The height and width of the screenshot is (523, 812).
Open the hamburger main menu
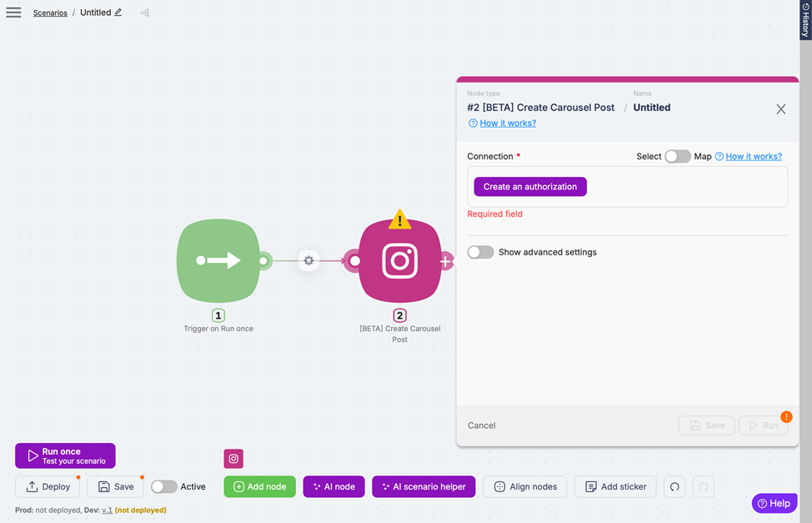click(13, 13)
